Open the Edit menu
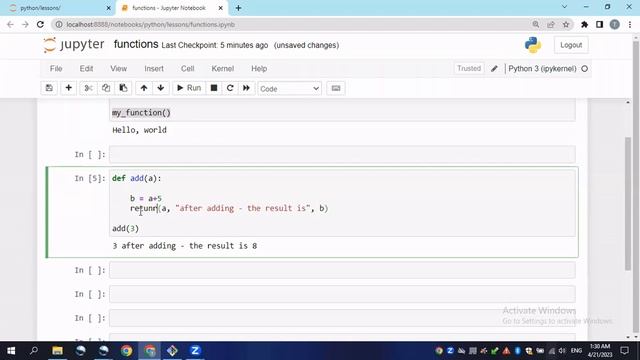The height and width of the screenshot is (360, 640). tap(86, 69)
